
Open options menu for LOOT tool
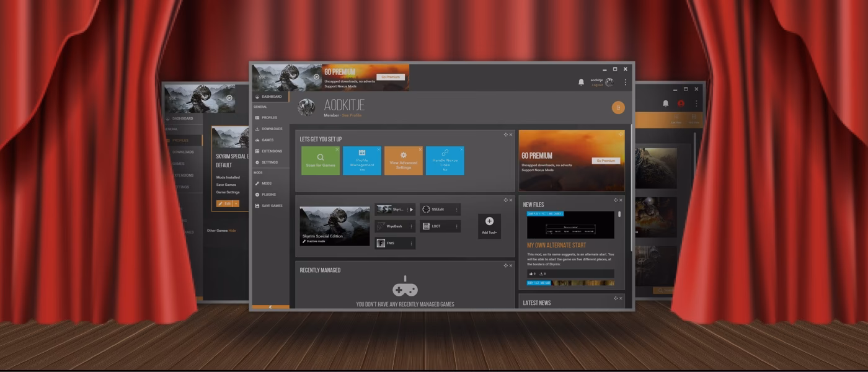click(457, 226)
